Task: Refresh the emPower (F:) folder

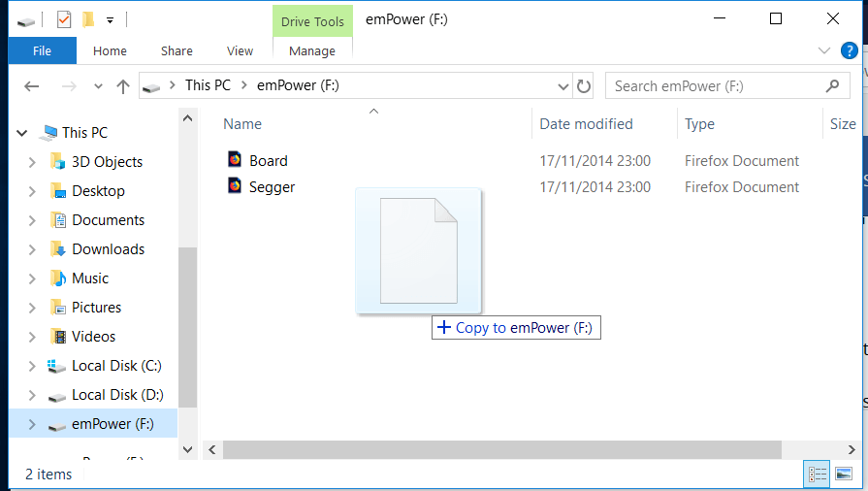Action: pyautogui.click(x=584, y=86)
